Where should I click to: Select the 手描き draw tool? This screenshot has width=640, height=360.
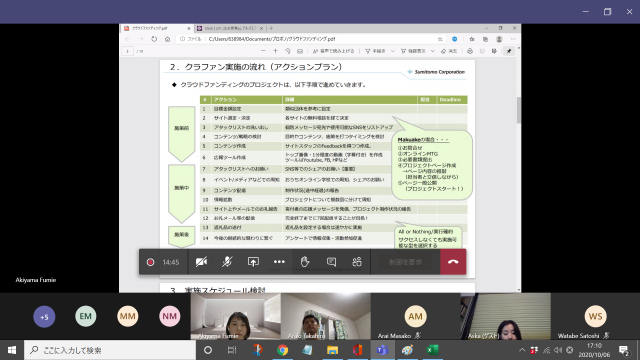[x=375, y=51]
